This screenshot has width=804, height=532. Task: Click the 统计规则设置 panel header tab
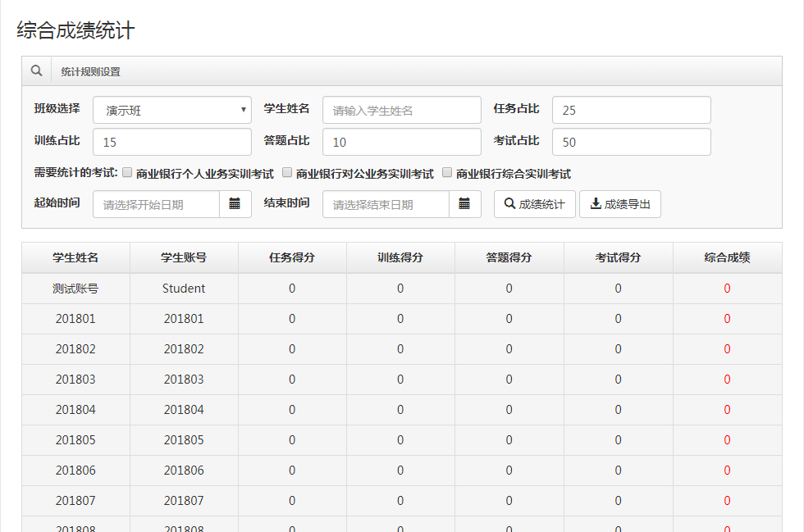[x=90, y=71]
